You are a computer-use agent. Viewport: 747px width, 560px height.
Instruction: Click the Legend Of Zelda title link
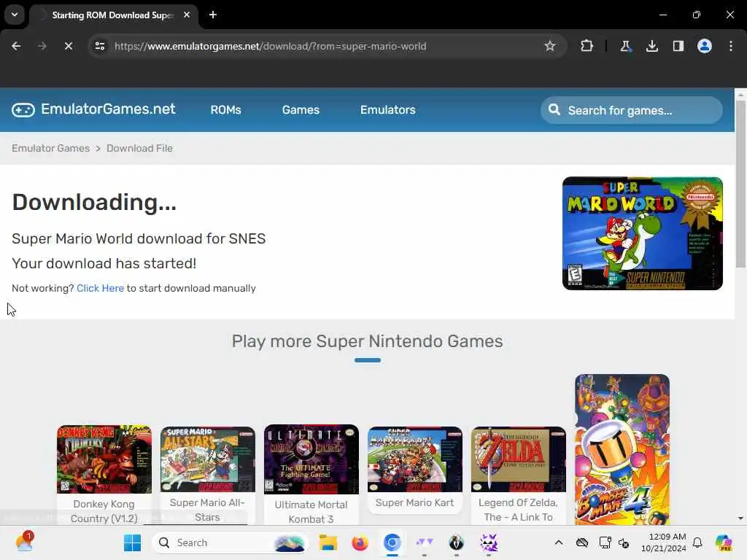(x=519, y=510)
